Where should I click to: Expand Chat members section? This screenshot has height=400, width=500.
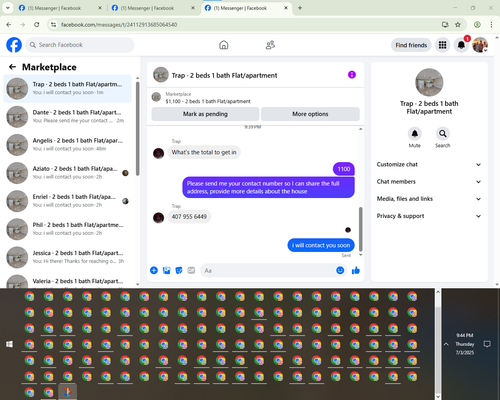click(429, 182)
